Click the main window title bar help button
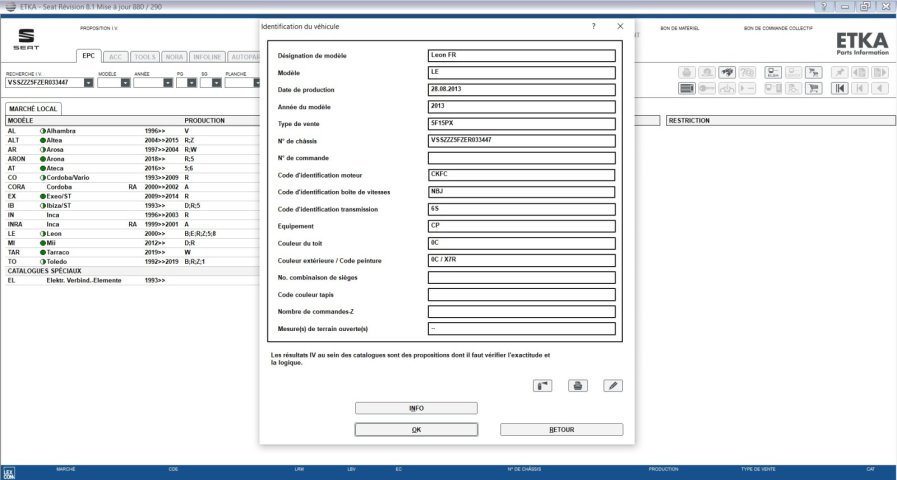This screenshot has height=480, width=897. coord(824,6)
